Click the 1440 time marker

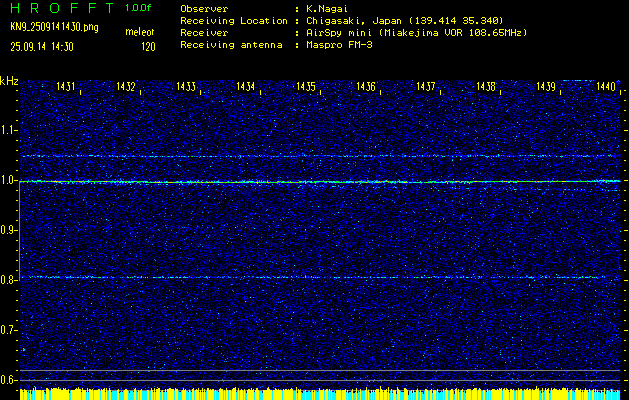pos(606,86)
